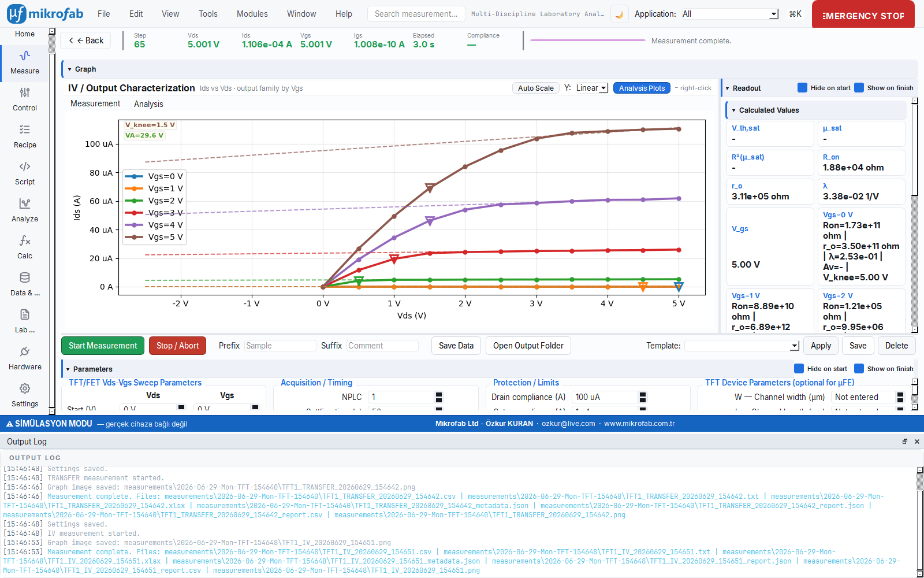Screen dimensions: 924x578
Task: Open the Window menu
Action: 301,14
